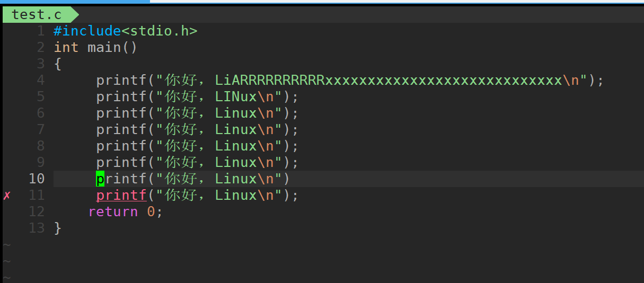Click printf on line 9
Screen dimensions: 644x283
pyautogui.click(x=121, y=162)
